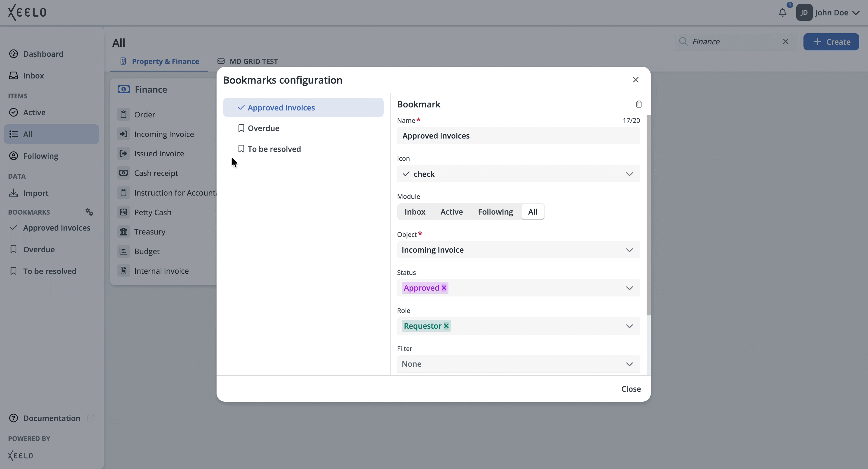Open the Icon dropdown showing check

[x=518, y=174]
